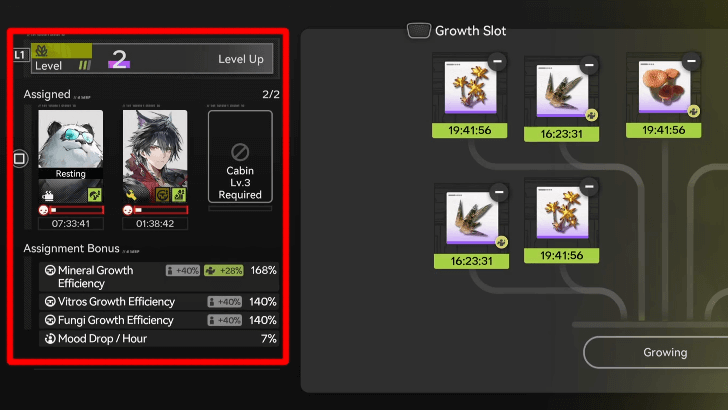Select the red mushroom thumbnail with the 19:41:56 timer
The height and width of the screenshot is (410, 728).
pos(664,88)
